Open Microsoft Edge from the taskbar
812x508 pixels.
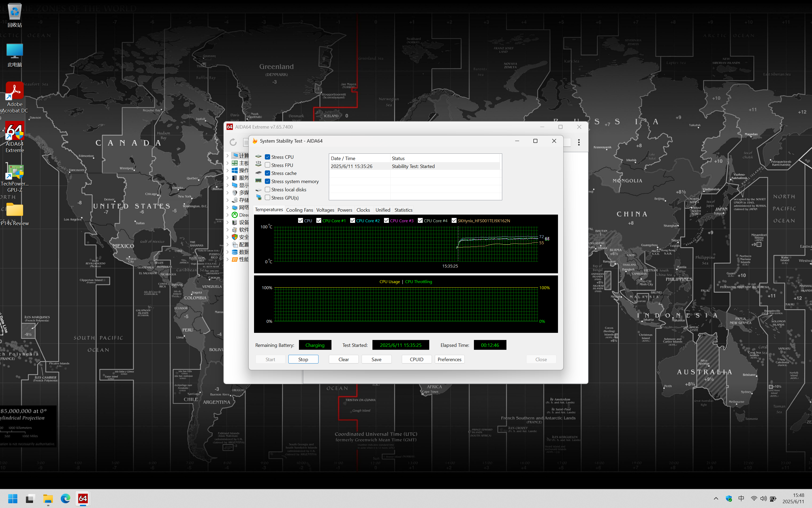pos(66,498)
